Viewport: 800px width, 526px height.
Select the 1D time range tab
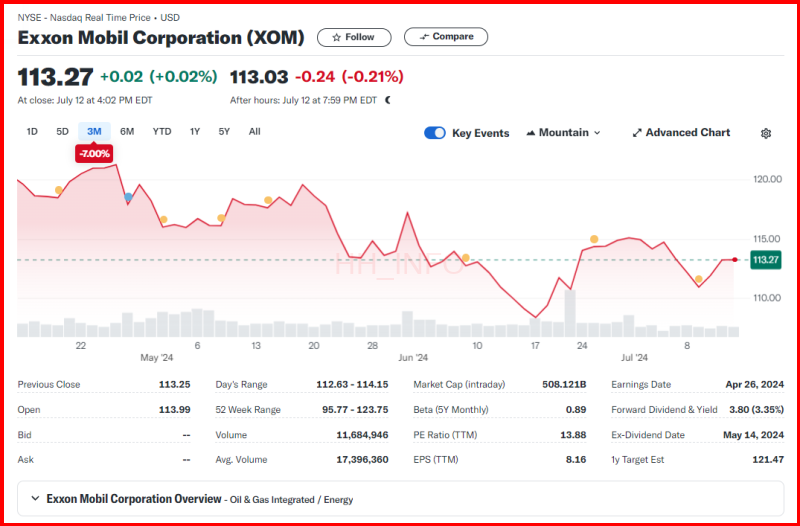tap(32, 132)
